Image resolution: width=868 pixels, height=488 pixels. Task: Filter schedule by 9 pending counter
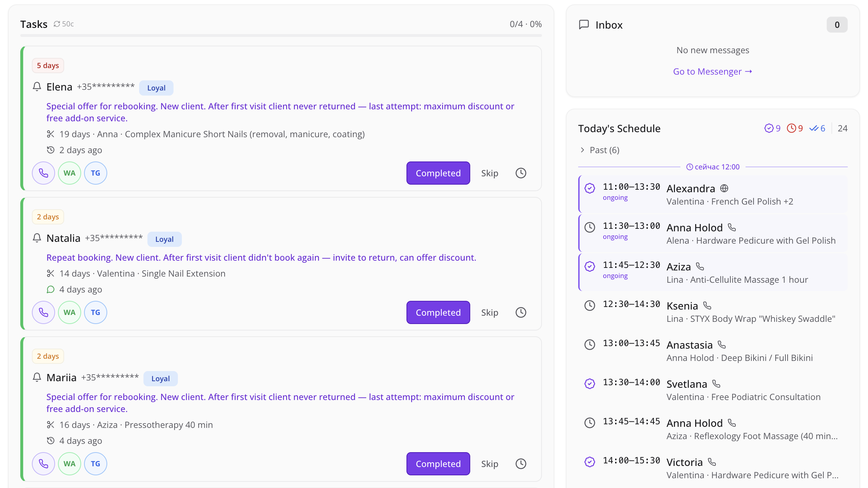[x=795, y=128]
